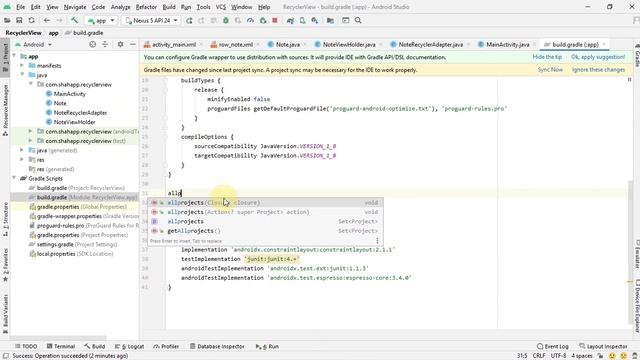
Task: Expand the java (generated) folder
Action: [x=22, y=150]
